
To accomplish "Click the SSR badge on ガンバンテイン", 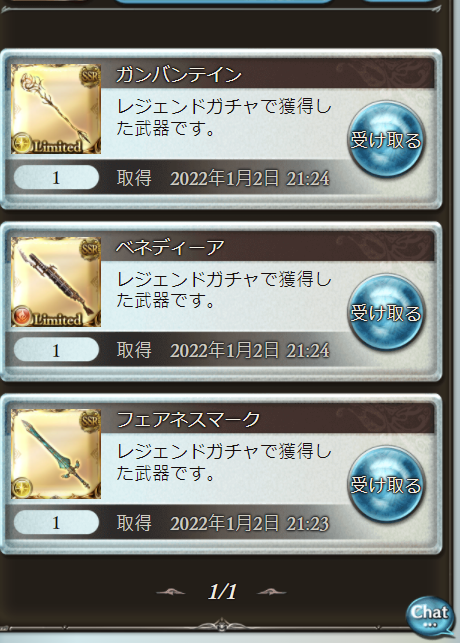I will (90, 76).
